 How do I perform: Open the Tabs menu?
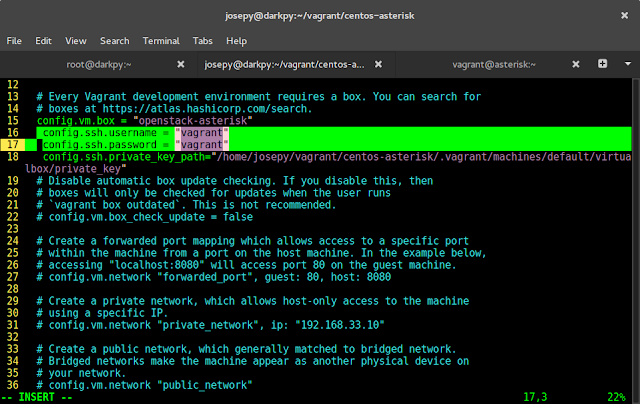point(203,41)
